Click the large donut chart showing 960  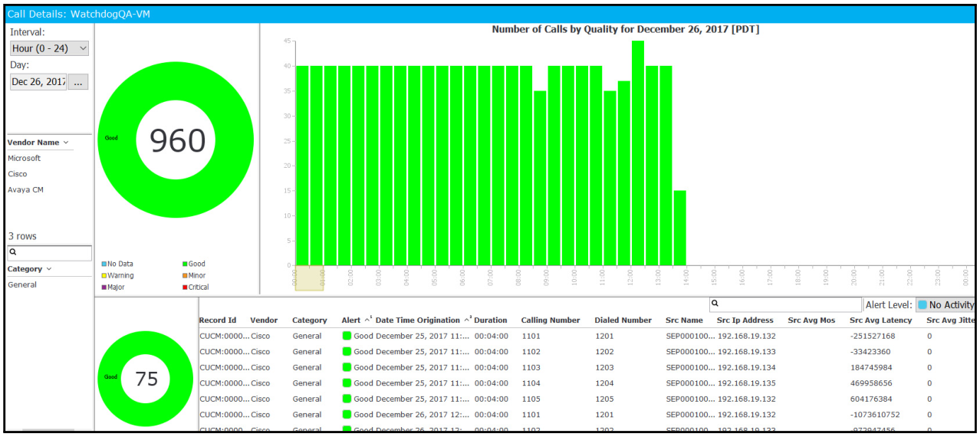(x=176, y=141)
